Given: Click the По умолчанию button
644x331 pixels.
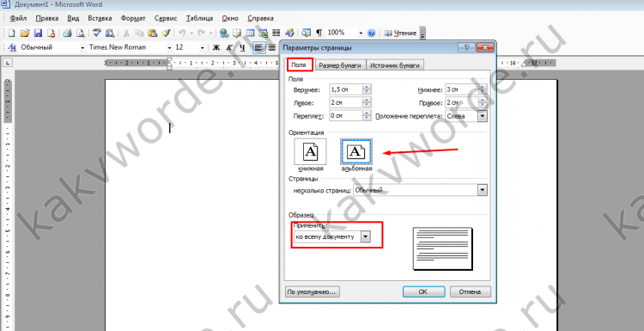Looking at the screenshot, I should (x=312, y=291).
